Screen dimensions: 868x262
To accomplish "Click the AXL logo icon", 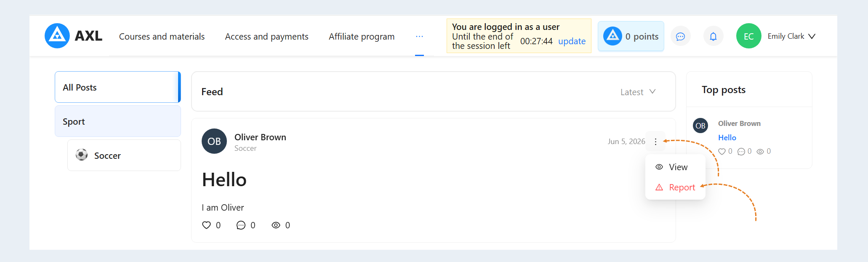I will click(x=57, y=36).
